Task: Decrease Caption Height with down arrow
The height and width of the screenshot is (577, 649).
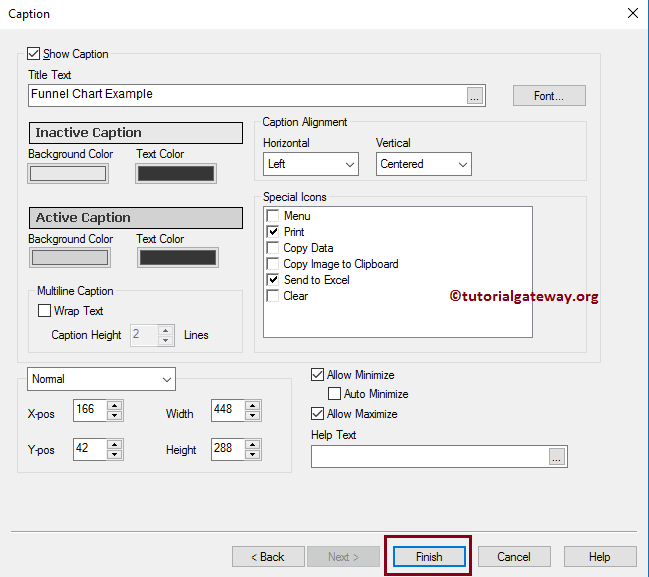Action: coord(166,340)
